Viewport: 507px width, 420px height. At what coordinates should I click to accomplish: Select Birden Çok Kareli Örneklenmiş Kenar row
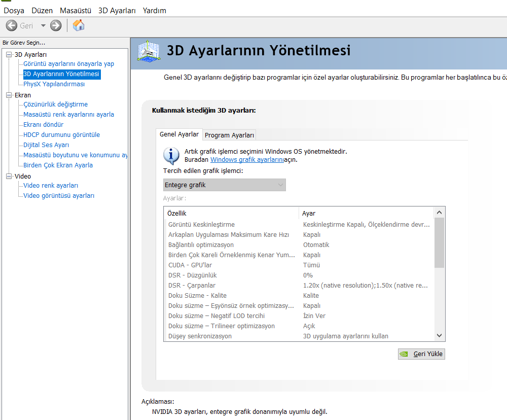pyautogui.click(x=299, y=255)
